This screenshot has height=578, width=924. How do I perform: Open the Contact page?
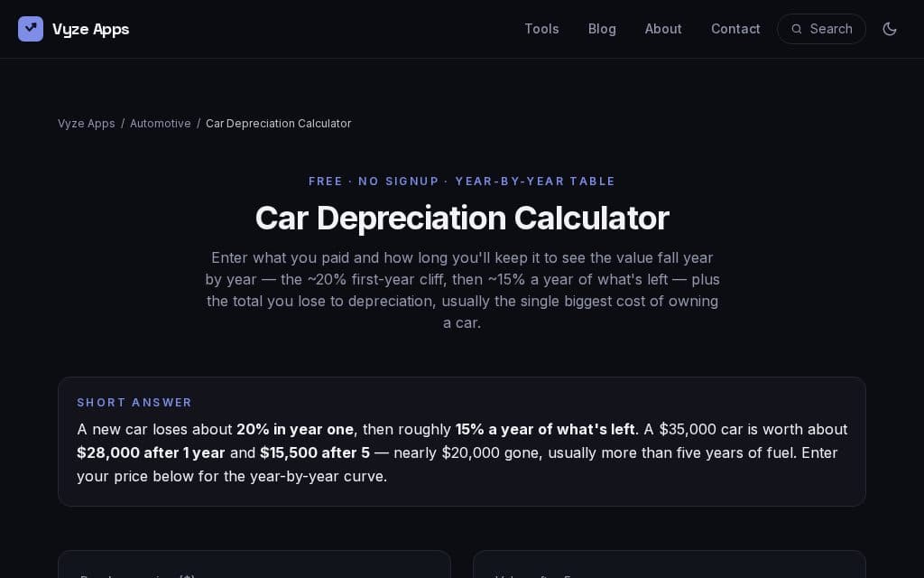click(735, 29)
